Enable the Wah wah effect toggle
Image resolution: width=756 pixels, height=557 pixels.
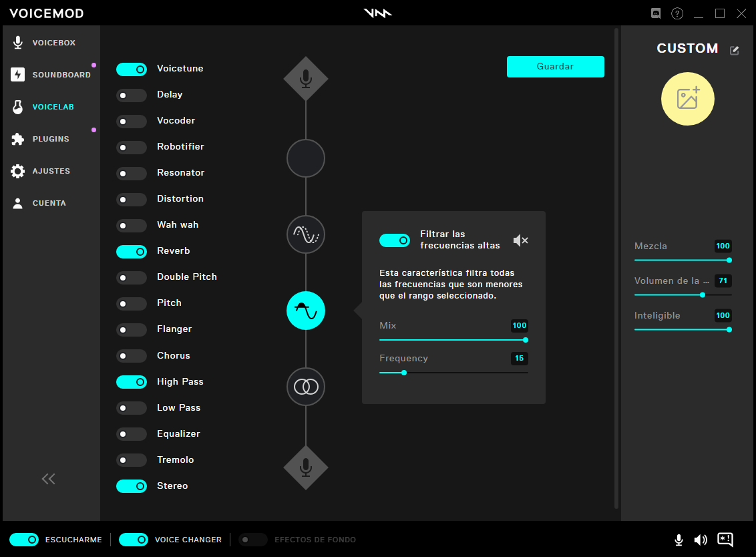(x=132, y=226)
